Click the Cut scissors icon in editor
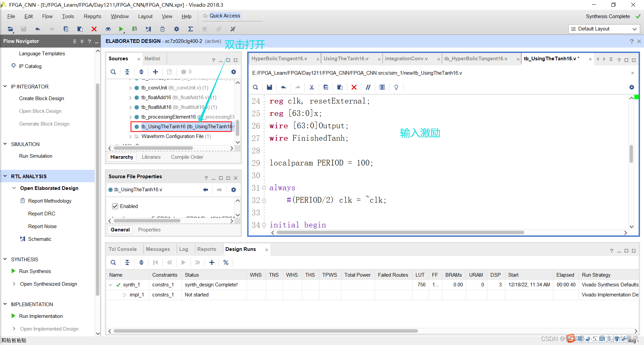This screenshot has height=345, width=644. [x=312, y=87]
